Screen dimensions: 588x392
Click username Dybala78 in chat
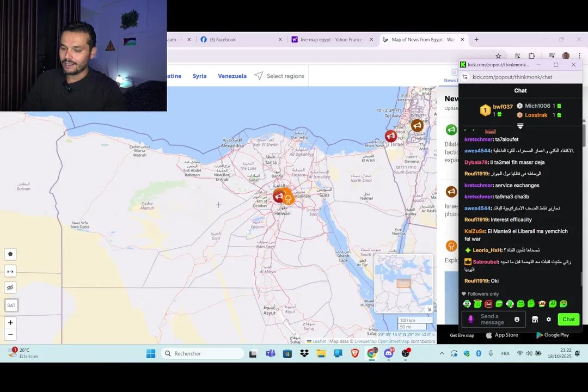click(x=476, y=162)
